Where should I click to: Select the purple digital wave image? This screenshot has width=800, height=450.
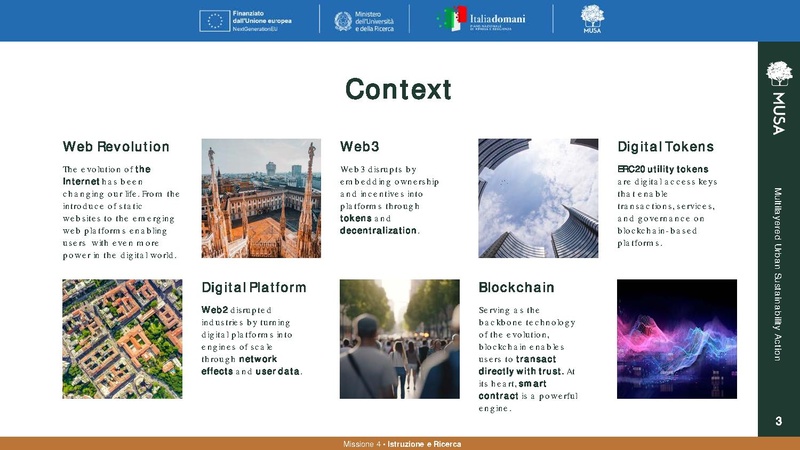click(676, 339)
